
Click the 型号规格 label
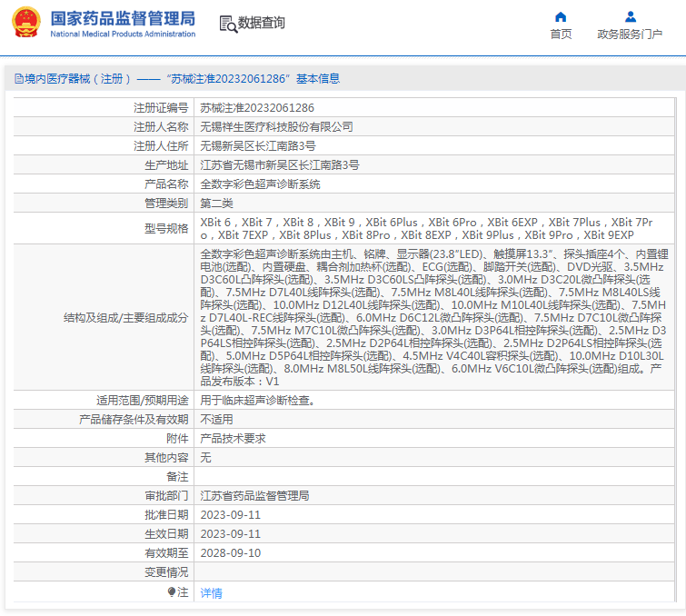[166, 228]
